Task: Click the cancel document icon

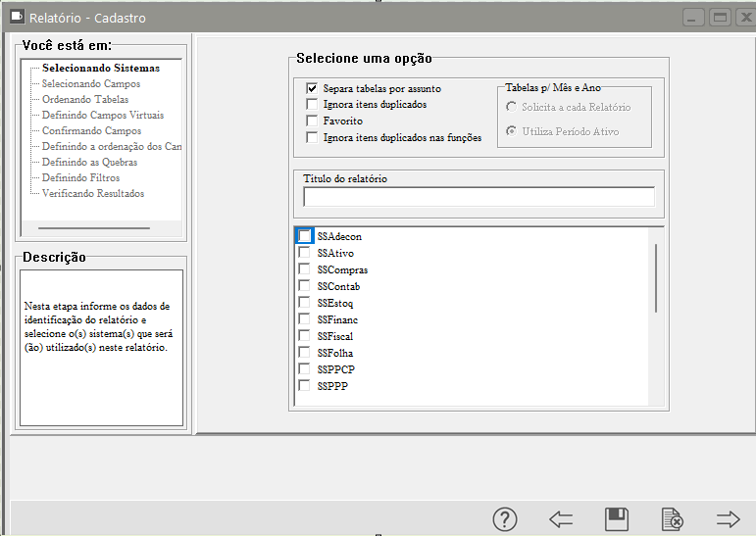Action: (672, 519)
